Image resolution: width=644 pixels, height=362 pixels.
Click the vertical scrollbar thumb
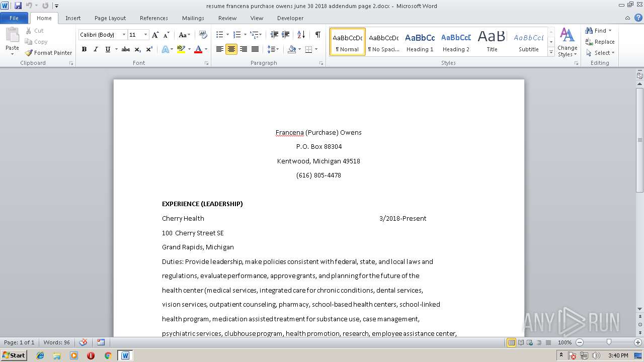(639, 140)
